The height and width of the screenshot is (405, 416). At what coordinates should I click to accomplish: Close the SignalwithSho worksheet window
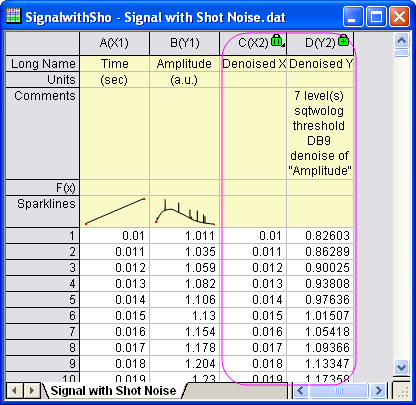coord(399,16)
